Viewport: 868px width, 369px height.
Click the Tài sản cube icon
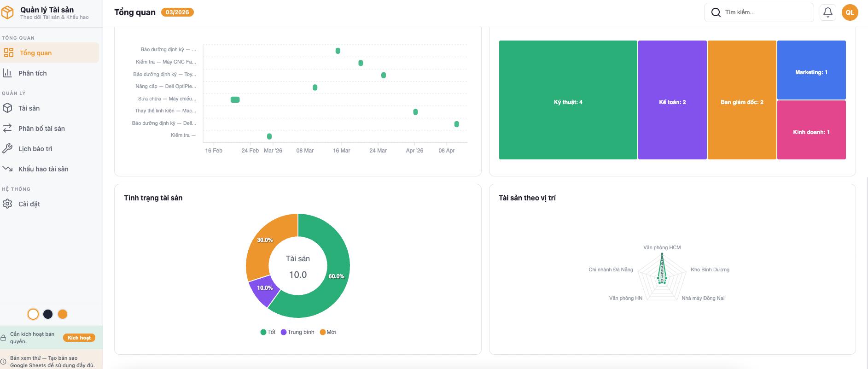[7, 108]
